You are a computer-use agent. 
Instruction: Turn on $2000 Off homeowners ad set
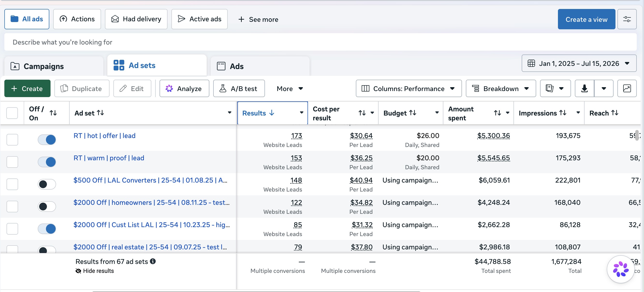47,206
